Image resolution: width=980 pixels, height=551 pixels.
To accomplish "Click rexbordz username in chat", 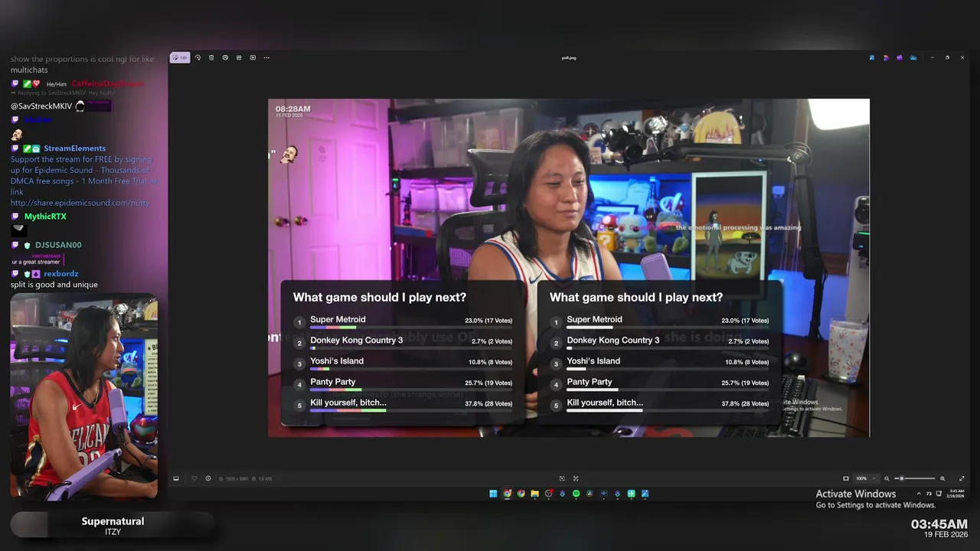I will [61, 273].
